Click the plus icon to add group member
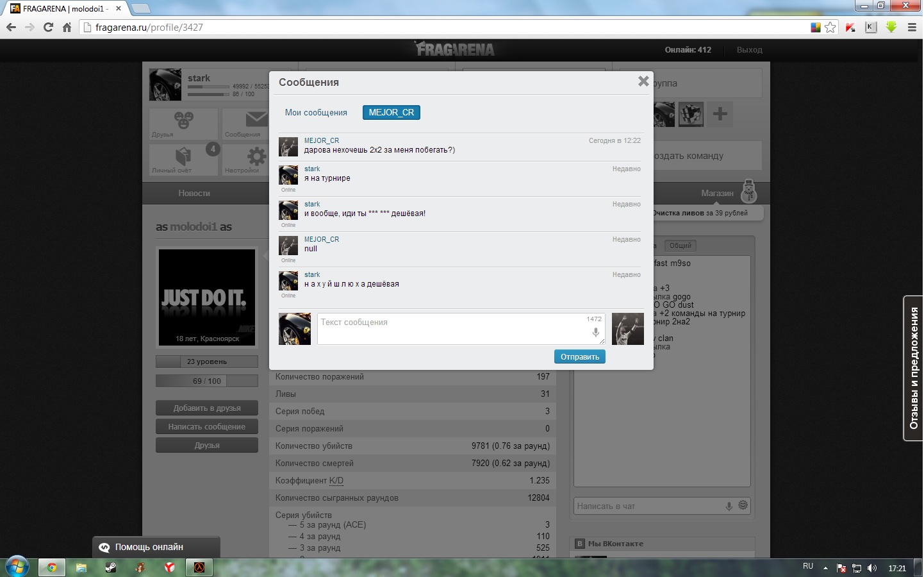 720,114
